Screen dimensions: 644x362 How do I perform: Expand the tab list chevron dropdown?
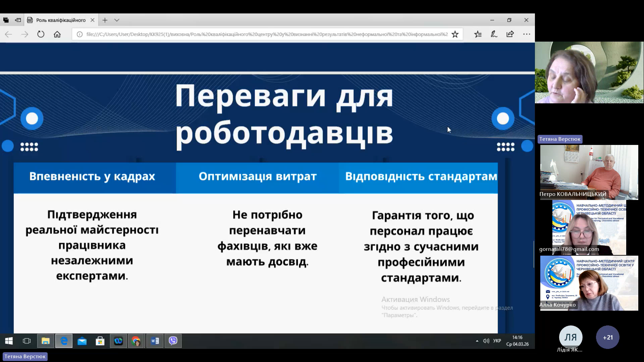(x=117, y=20)
